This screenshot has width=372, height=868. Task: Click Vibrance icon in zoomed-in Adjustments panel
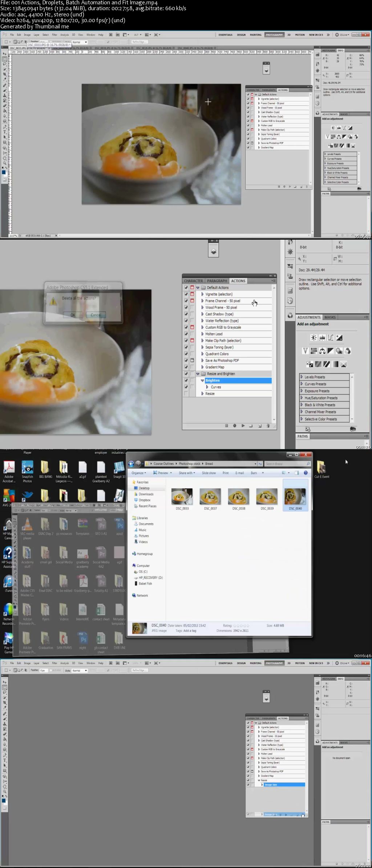[305, 351]
